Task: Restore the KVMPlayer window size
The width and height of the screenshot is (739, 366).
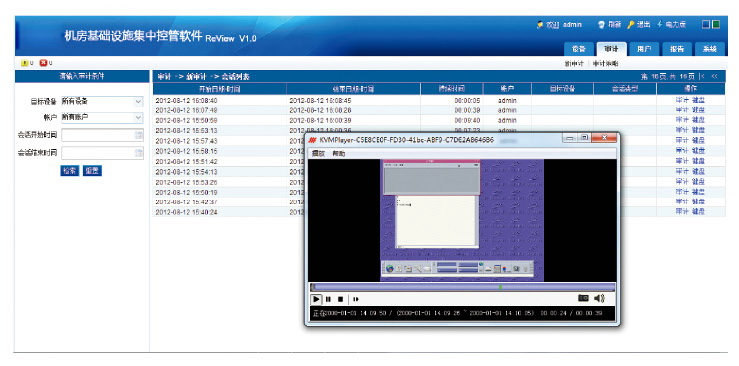Action: 584,138
